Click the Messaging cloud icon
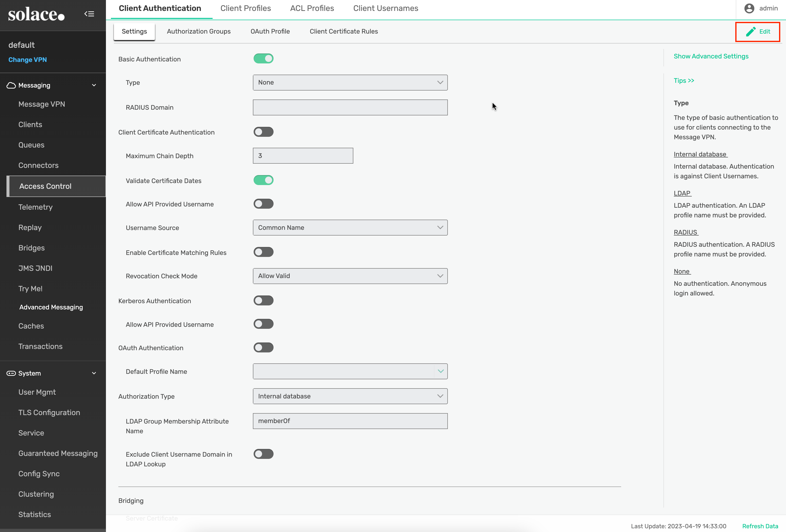786x532 pixels. click(x=11, y=85)
